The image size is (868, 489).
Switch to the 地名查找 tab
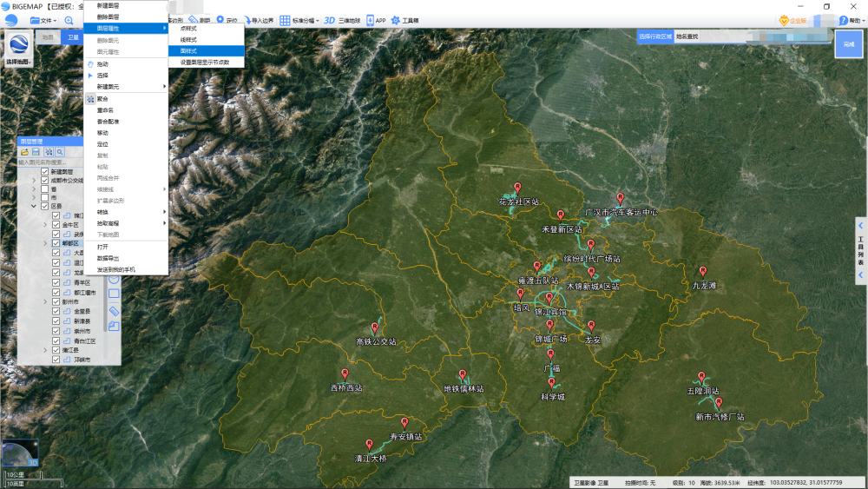click(x=687, y=36)
